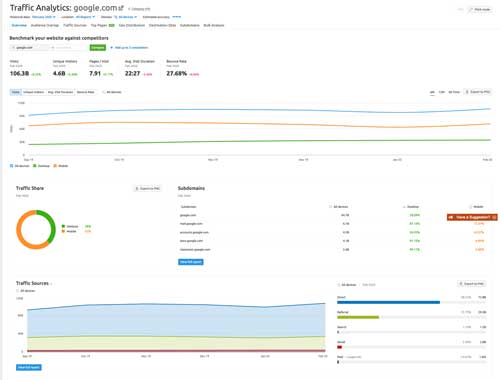500x380 pixels.
Task: Click the red Social traffic bar
Action: (x=339, y=347)
